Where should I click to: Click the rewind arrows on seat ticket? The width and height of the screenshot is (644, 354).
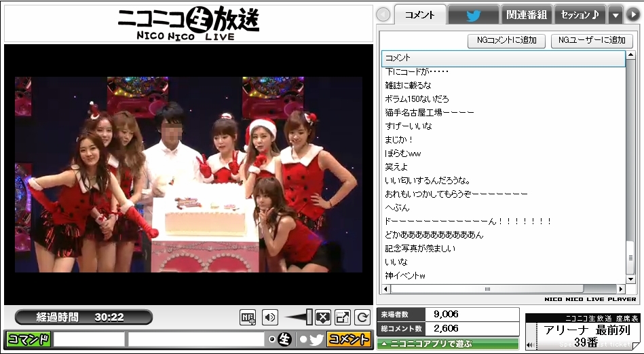(530, 345)
